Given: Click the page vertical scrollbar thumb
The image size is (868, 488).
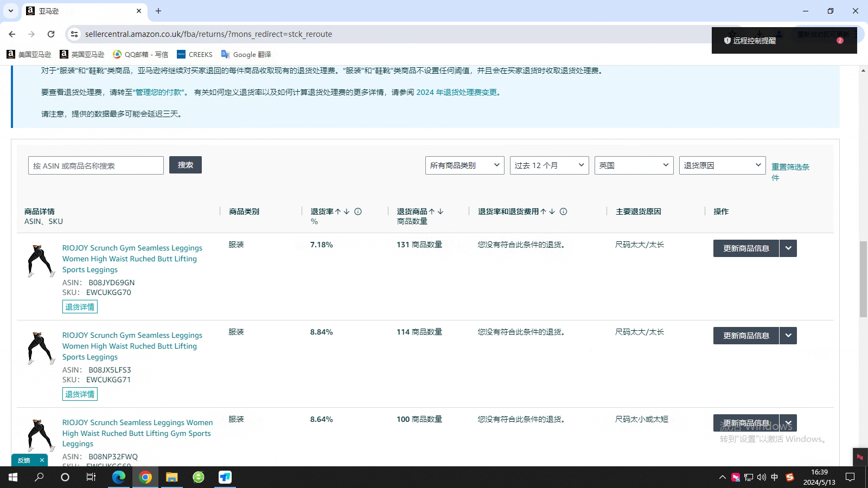Looking at the screenshot, I should (x=863, y=279).
